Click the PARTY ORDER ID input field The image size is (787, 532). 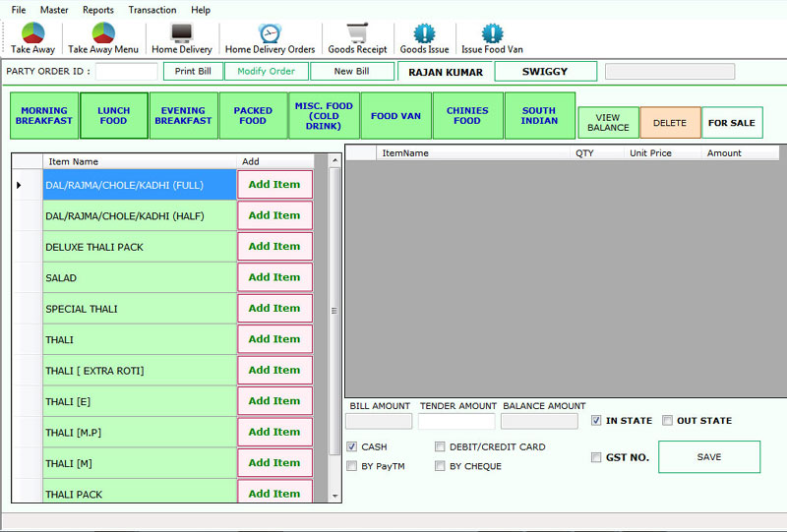pyautogui.click(x=127, y=72)
